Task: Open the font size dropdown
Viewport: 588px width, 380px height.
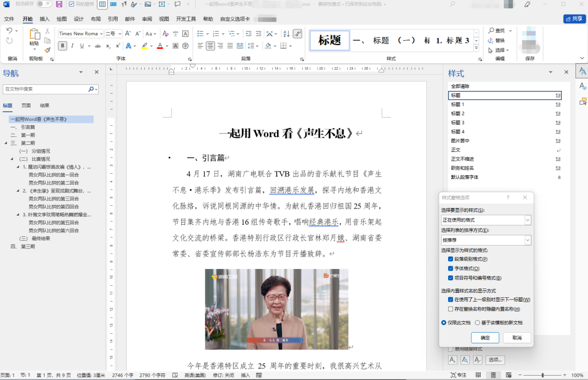Action: pos(120,34)
